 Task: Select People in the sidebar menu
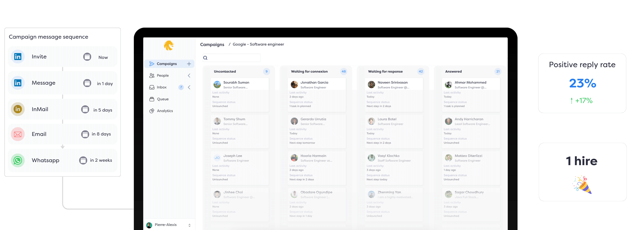point(163,75)
